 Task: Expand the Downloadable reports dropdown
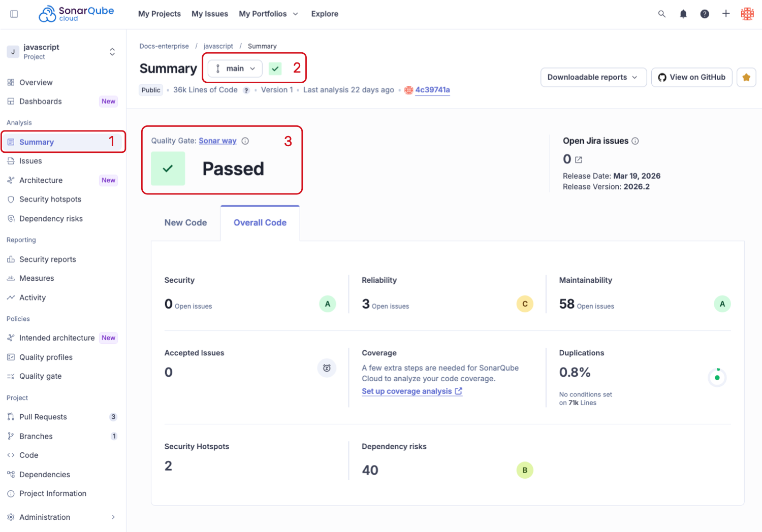click(x=593, y=77)
